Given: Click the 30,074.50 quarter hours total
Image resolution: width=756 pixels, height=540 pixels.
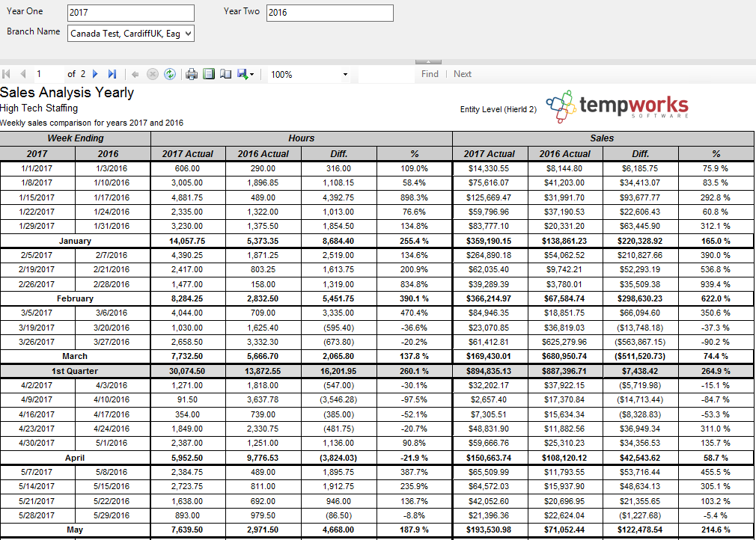Looking at the screenshot, I should point(187,372).
